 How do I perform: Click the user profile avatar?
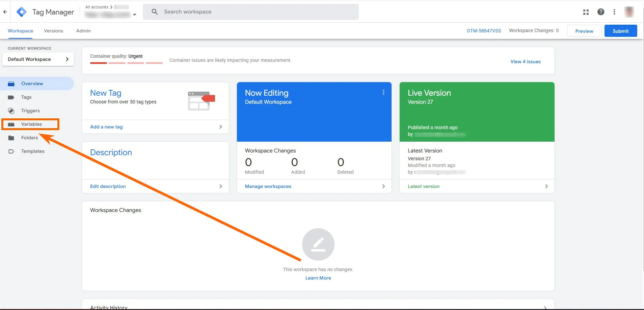click(x=629, y=12)
